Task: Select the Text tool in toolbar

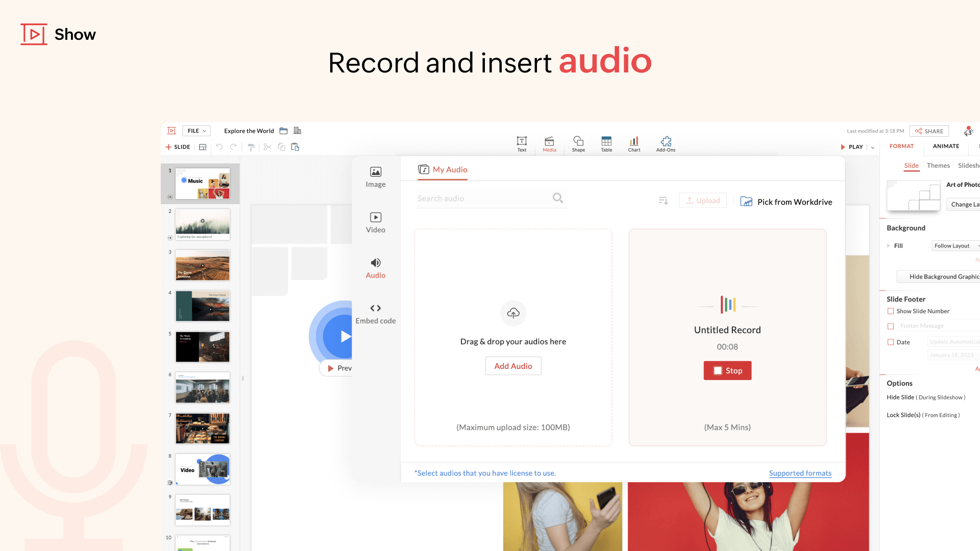Action: coord(522,143)
